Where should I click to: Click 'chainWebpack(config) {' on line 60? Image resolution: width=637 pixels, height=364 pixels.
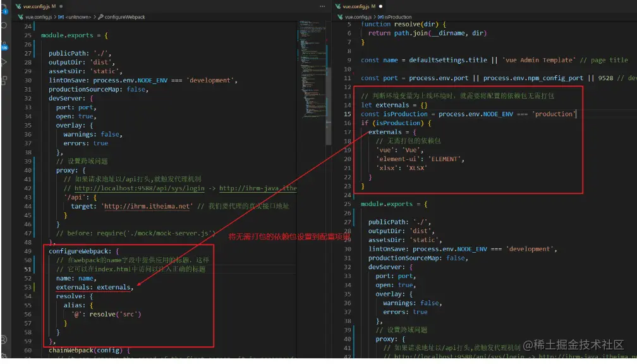tap(89, 350)
